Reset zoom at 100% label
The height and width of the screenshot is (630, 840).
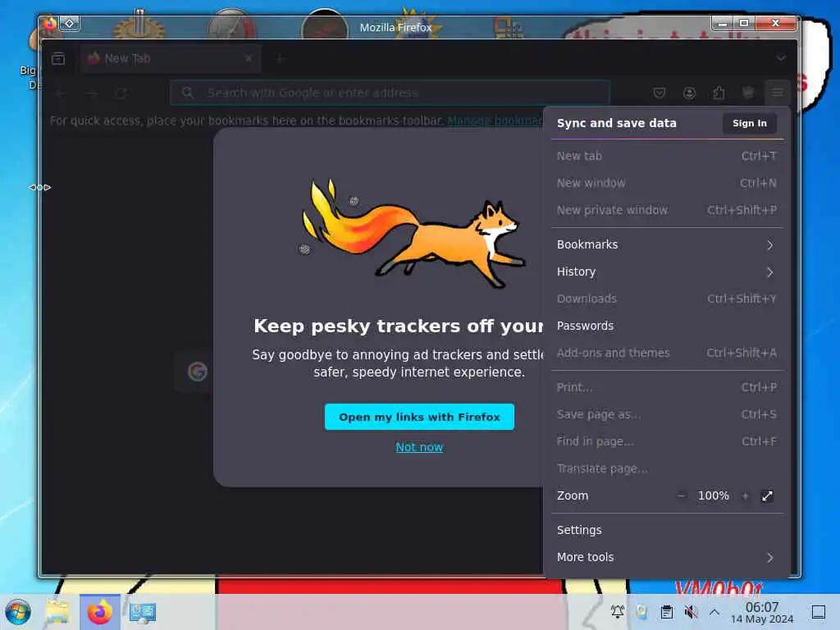pyautogui.click(x=713, y=496)
